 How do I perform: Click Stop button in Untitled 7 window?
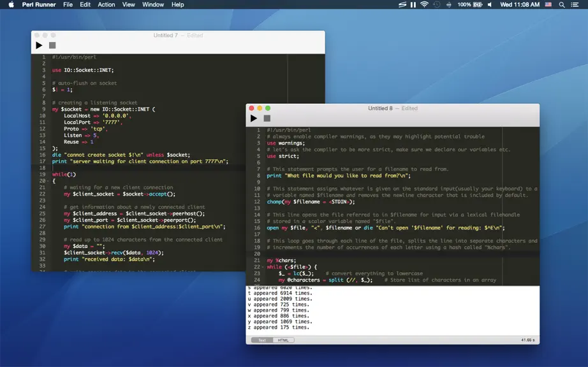tap(52, 45)
